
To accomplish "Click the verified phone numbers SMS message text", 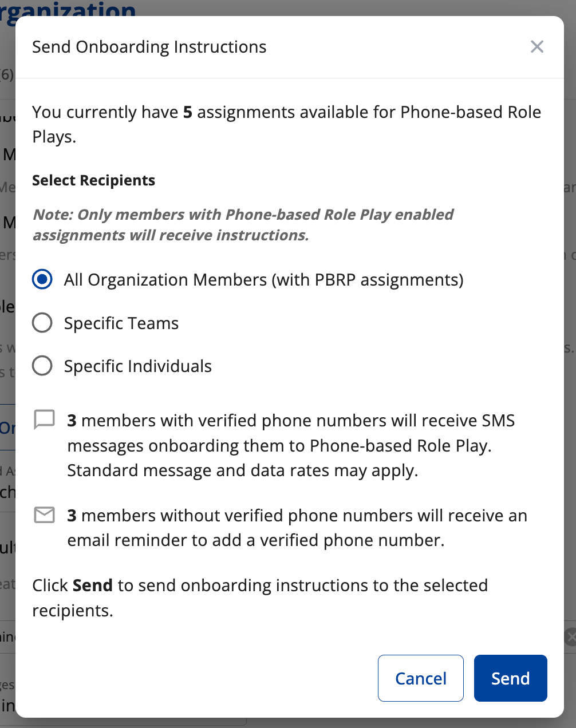I will click(x=291, y=445).
